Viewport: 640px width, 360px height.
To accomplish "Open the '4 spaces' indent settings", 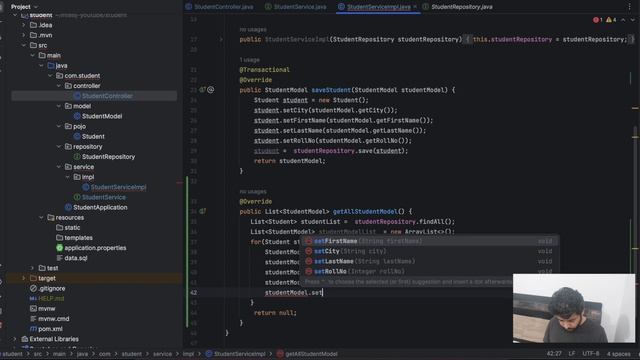I will click(x=618, y=353).
